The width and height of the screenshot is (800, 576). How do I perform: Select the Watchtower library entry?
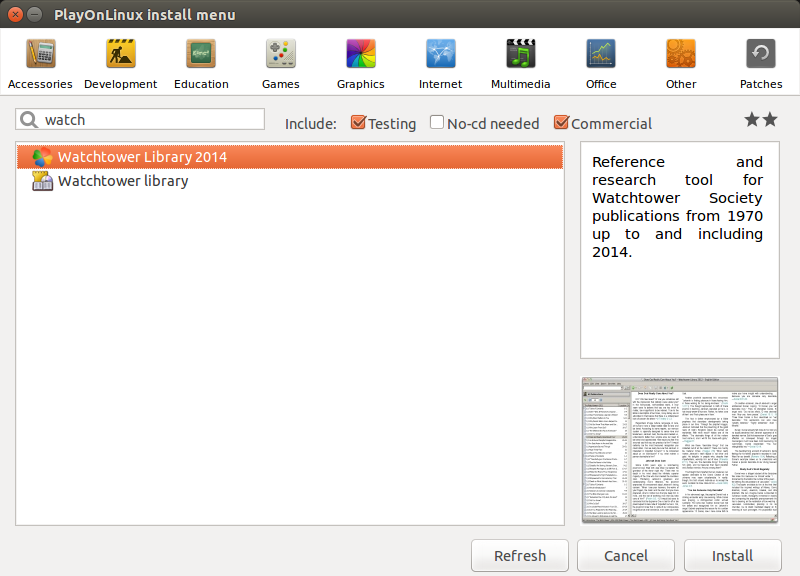(123, 181)
